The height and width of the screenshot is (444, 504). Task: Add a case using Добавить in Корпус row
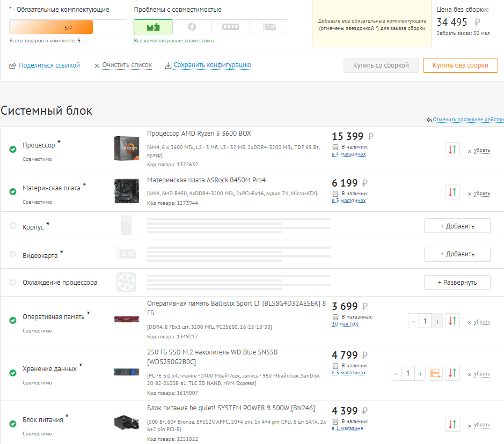coord(457,225)
